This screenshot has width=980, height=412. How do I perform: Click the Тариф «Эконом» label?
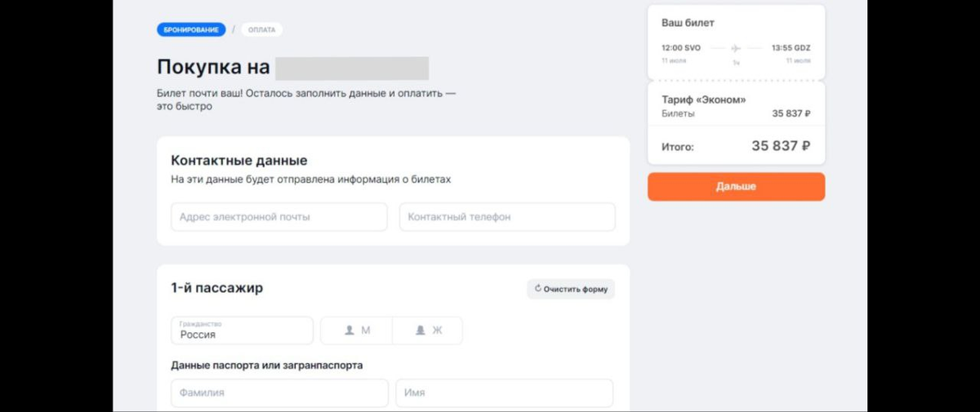(703, 100)
